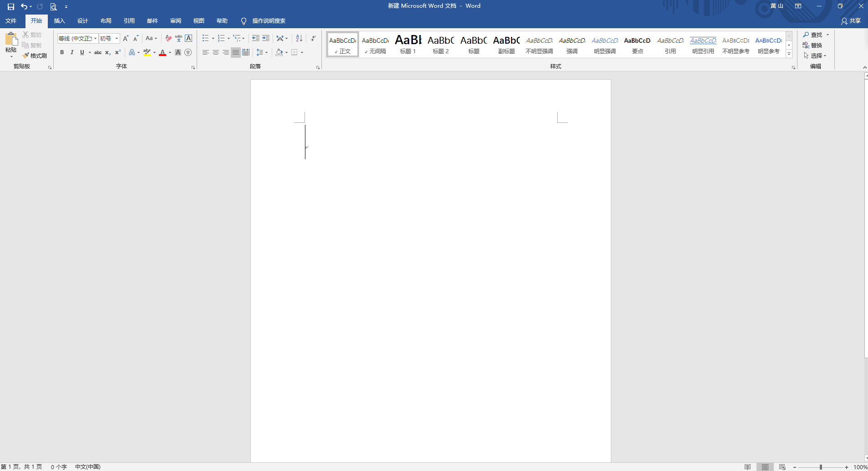Enable superscript formatting
The image size is (868, 471).
(x=117, y=52)
